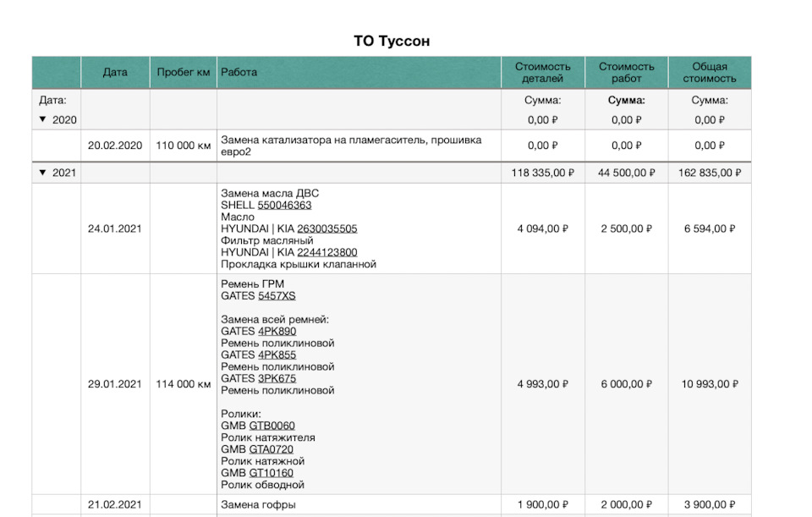Select the total cost 10 993,00 ₽
812x517 pixels.
(710, 384)
